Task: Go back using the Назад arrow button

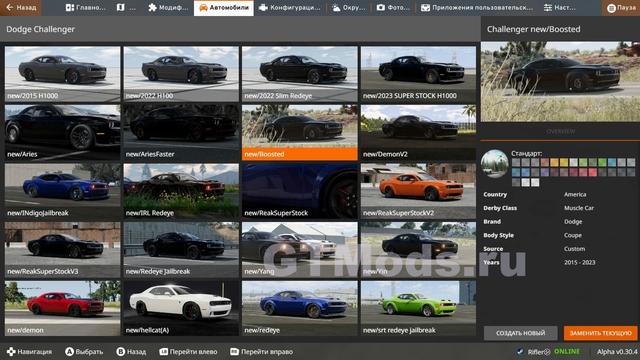Action: coord(20,7)
